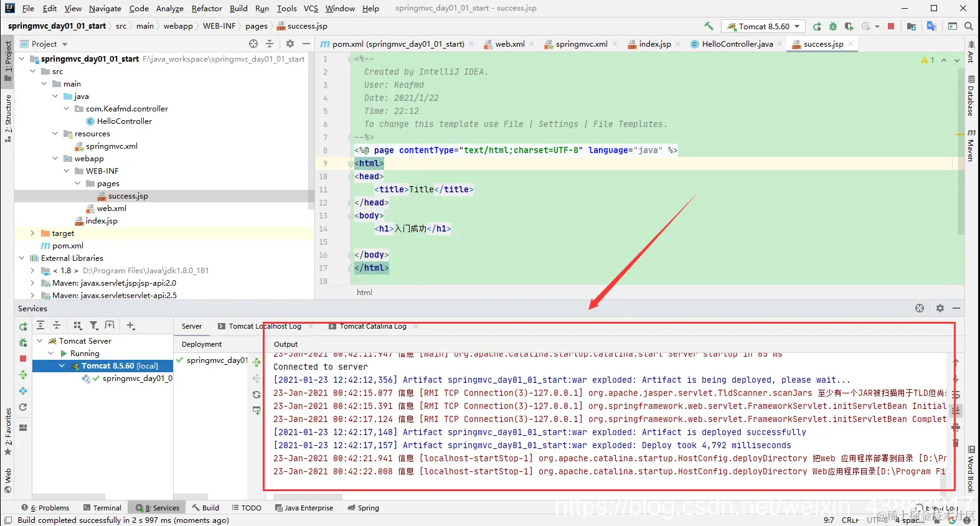Open the Filter icon in the Services toolbar
The width and height of the screenshot is (980, 526).
coord(94,325)
